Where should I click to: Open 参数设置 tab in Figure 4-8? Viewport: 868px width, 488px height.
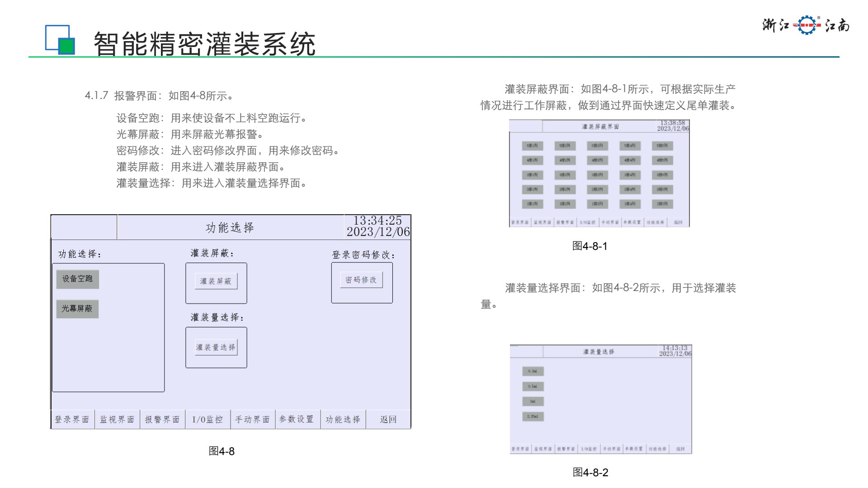tap(297, 420)
